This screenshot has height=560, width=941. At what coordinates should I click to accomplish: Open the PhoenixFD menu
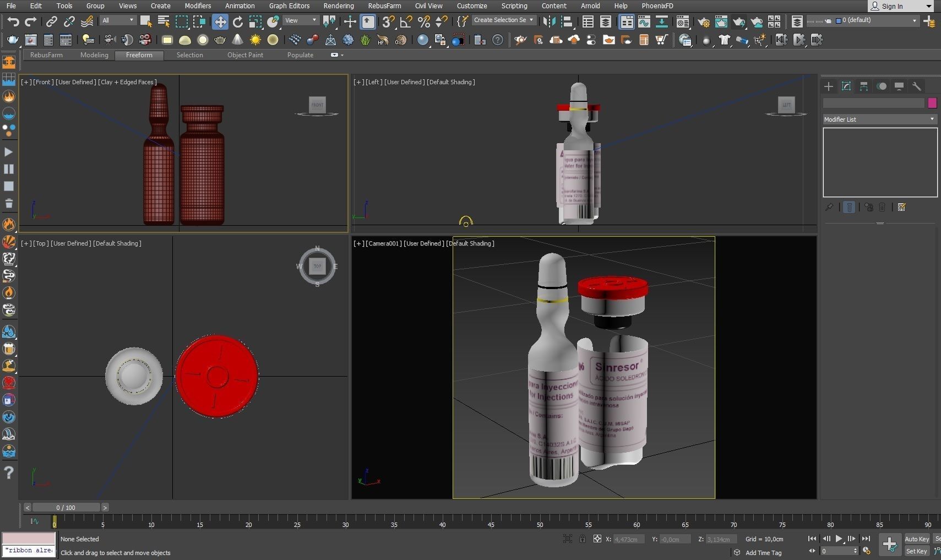pyautogui.click(x=657, y=6)
